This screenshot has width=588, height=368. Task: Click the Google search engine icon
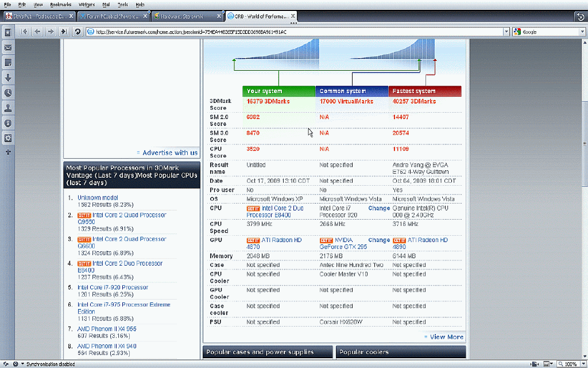tap(517, 32)
